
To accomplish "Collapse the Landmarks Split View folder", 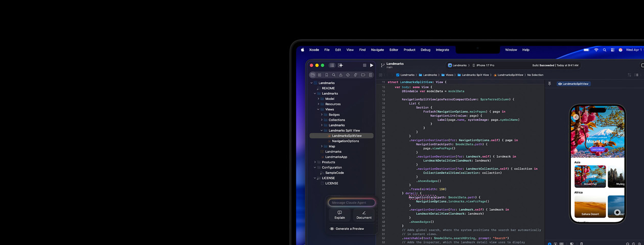I will (322, 131).
